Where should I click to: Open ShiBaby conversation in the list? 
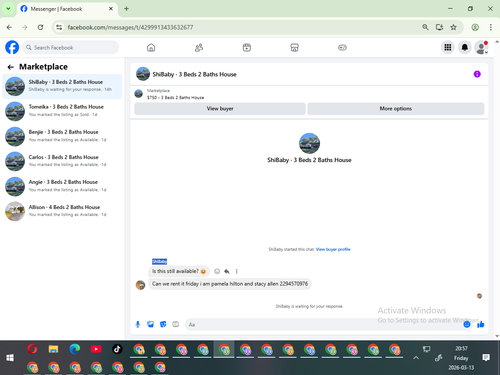pyautogui.click(x=62, y=86)
